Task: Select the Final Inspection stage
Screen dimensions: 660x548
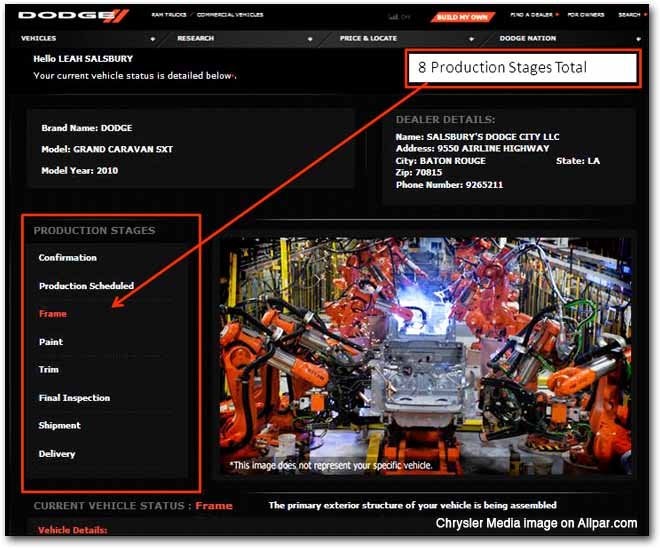Action: pos(75,398)
